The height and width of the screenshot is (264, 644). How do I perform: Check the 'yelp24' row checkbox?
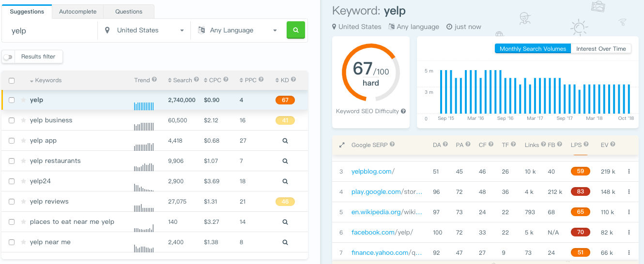pos(12,181)
